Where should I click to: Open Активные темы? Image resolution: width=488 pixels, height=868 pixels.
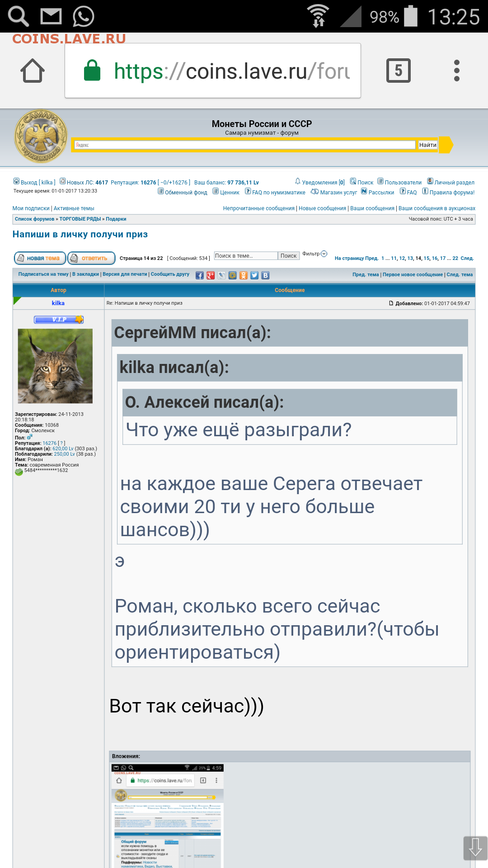(74, 208)
